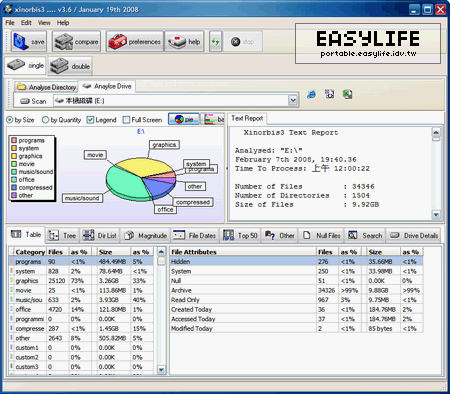Open the Dir List tab
The height and width of the screenshot is (394, 450).
[100, 236]
